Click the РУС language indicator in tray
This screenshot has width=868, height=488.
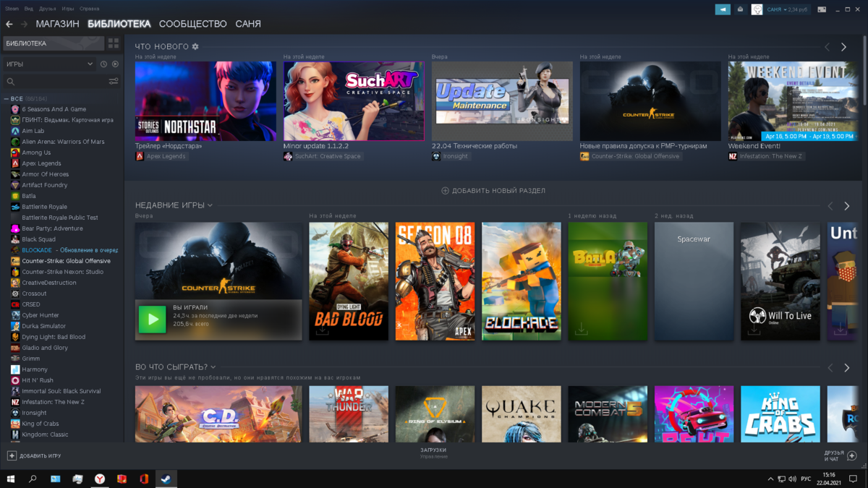click(x=805, y=479)
